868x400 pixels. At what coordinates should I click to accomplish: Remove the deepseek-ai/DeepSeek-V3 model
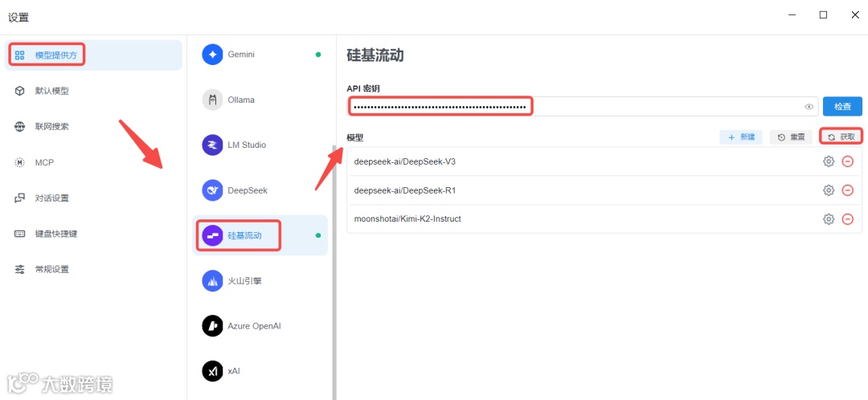[x=847, y=161]
